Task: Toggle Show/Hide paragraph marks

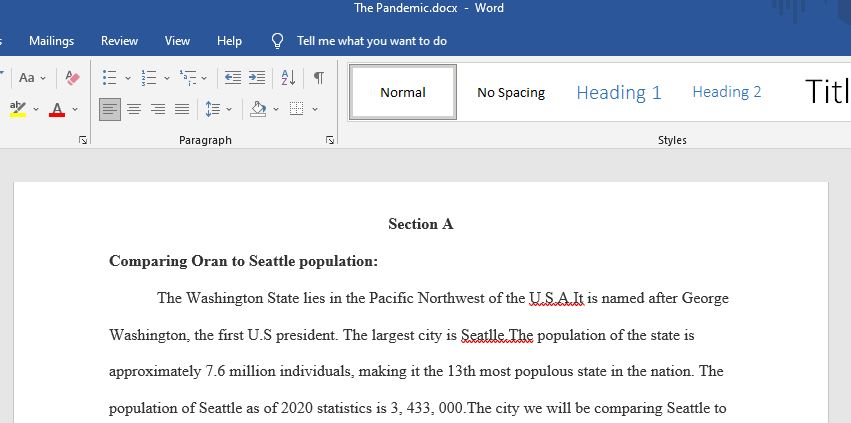Action: tap(319, 78)
